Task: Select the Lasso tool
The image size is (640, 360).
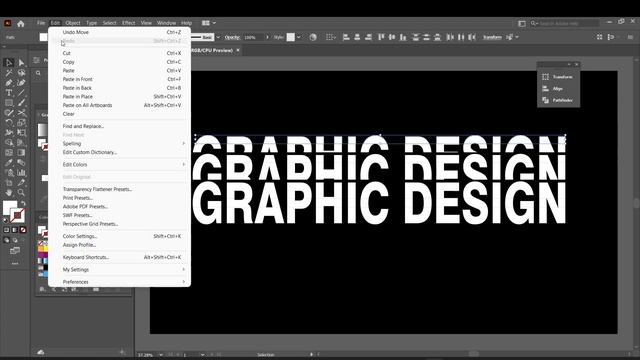Action: (21, 73)
